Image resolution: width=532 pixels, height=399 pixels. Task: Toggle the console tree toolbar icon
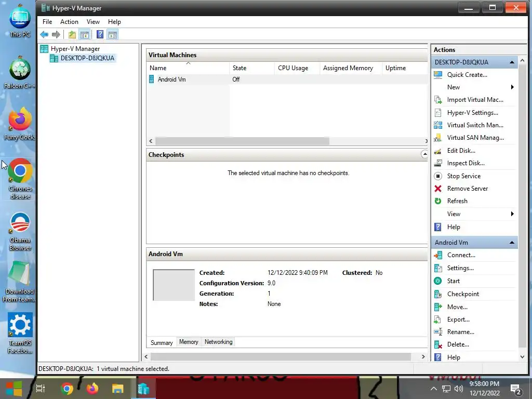pyautogui.click(x=85, y=35)
